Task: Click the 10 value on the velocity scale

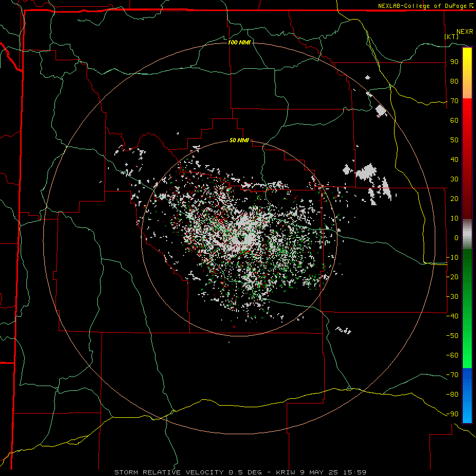Action: point(454,218)
